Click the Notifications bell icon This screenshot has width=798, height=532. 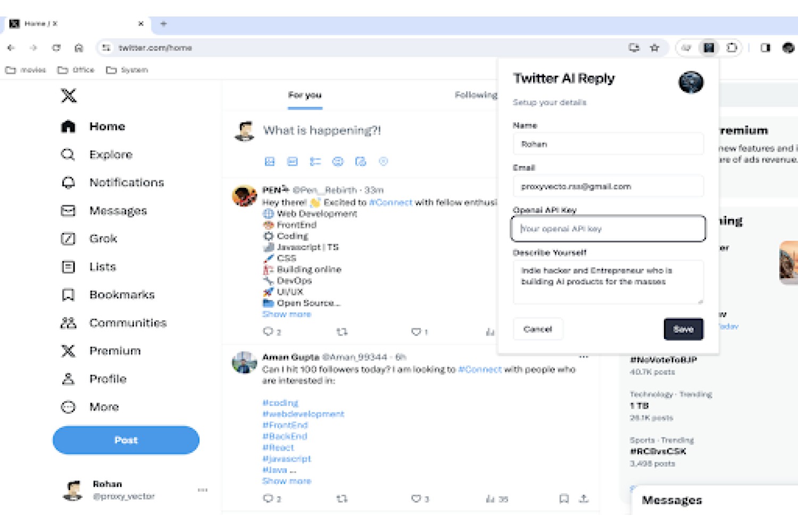tap(68, 182)
